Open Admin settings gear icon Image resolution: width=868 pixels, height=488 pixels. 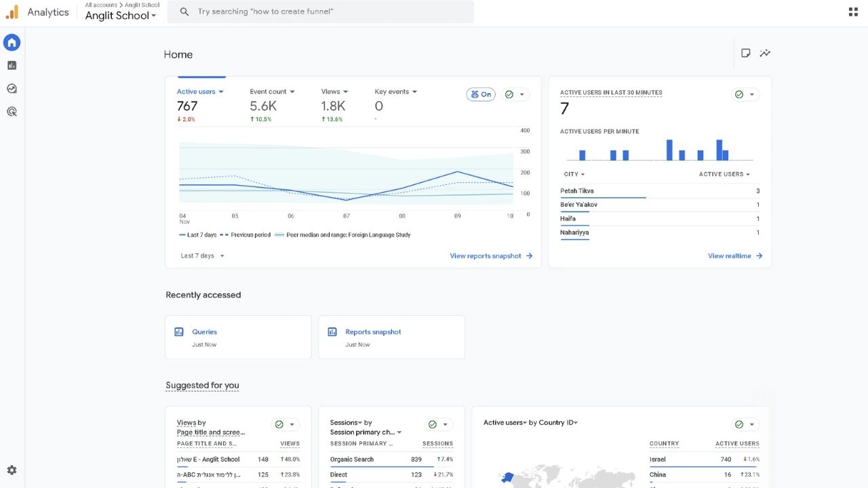click(x=12, y=470)
